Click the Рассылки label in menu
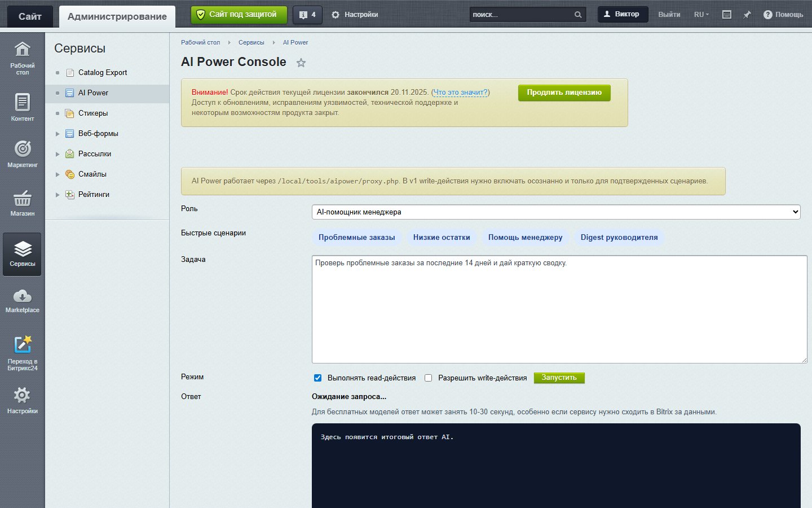This screenshot has width=812, height=508. pyautogui.click(x=95, y=154)
